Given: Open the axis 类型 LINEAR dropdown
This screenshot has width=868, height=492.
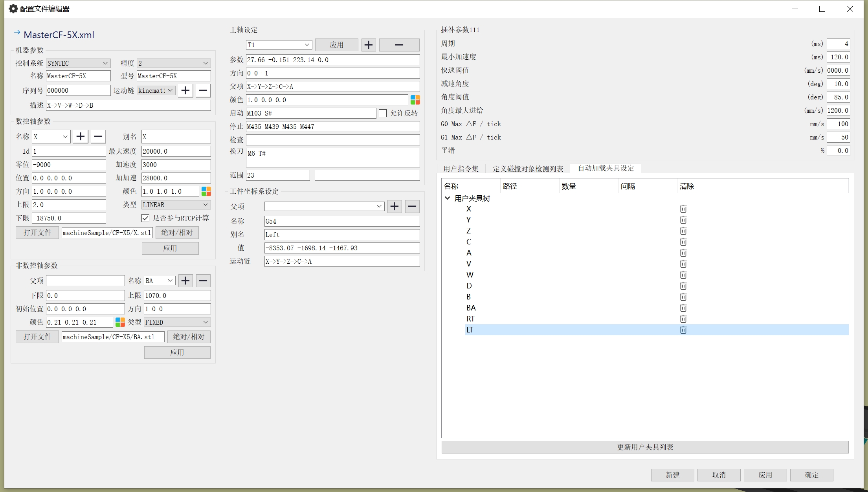Looking at the screenshot, I should pyautogui.click(x=175, y=205).
